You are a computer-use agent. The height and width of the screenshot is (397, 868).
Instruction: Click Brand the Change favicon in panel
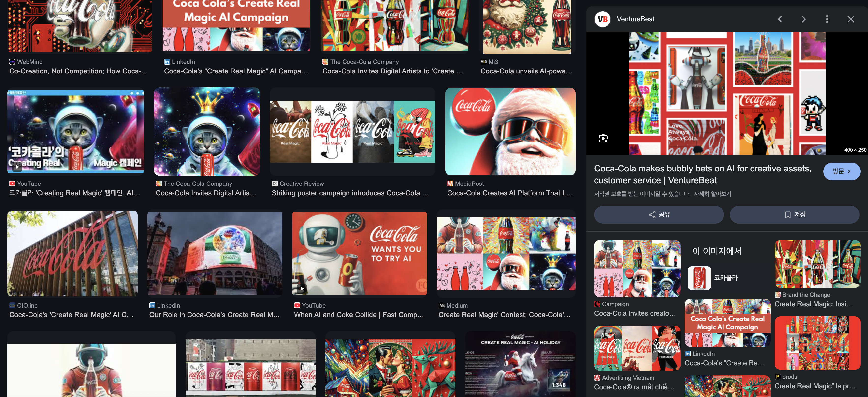tap(777, 295)
